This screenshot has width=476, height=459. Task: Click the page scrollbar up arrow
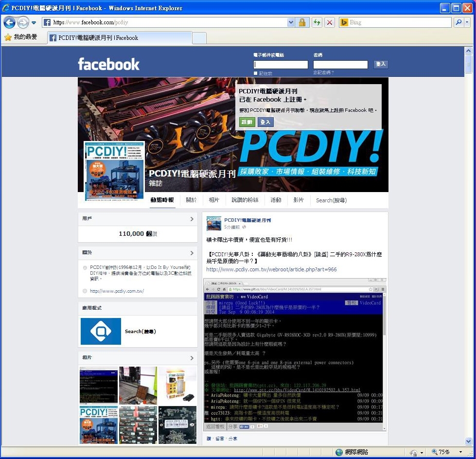click(x=468, y=51)
